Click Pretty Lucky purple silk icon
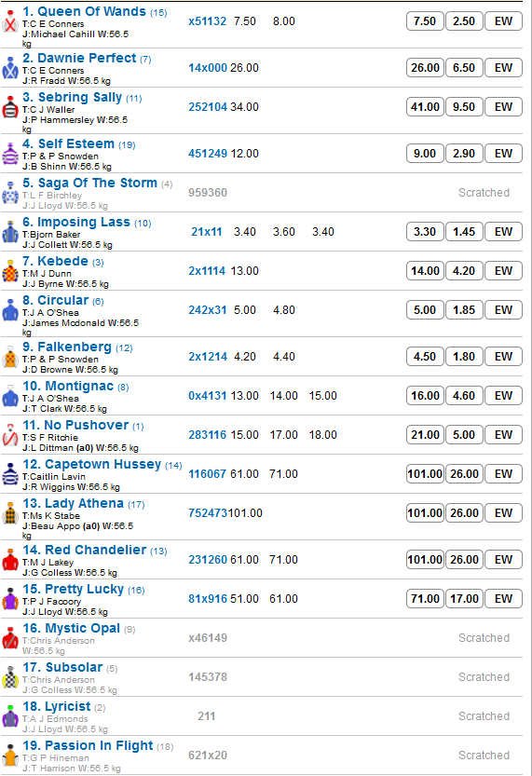Screen dimensions: 532x776 (x=10, y=598)
